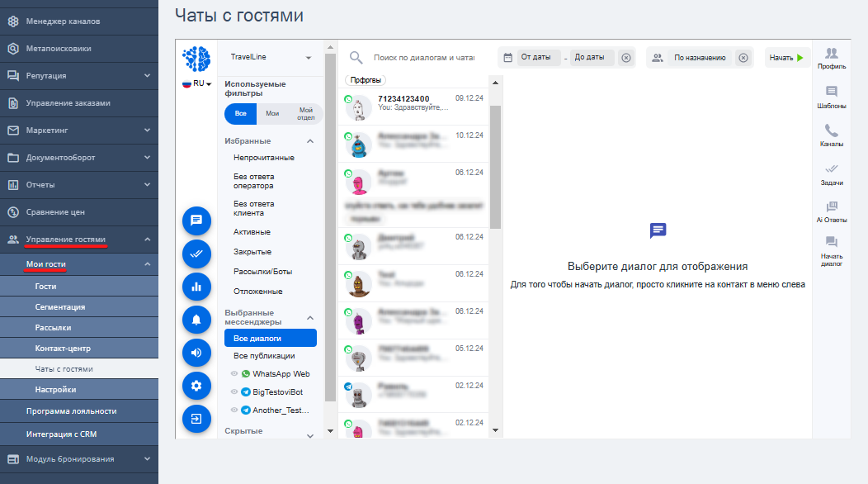This screenshot has width=868, height=484.
Task: Collapse the Выбранные мессенджеры section
Action: click(310, 318)
